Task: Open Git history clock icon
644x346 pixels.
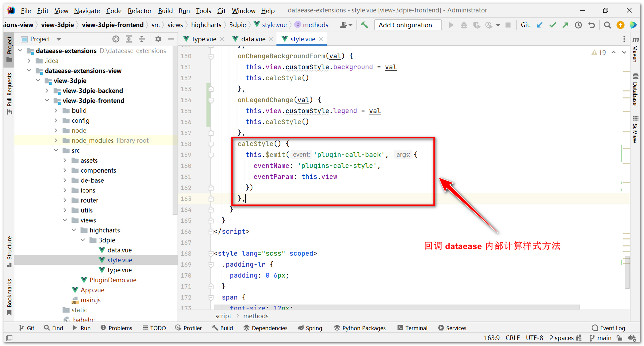Action: 578,25
